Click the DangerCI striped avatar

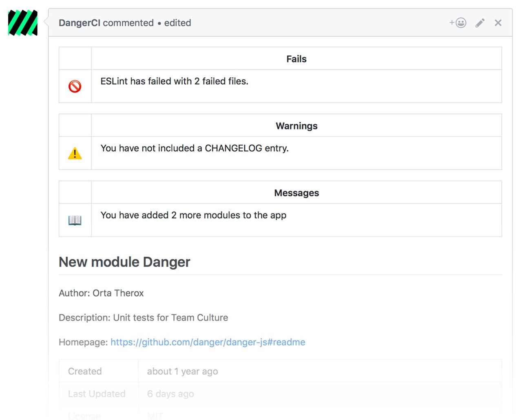coord(23,23)
